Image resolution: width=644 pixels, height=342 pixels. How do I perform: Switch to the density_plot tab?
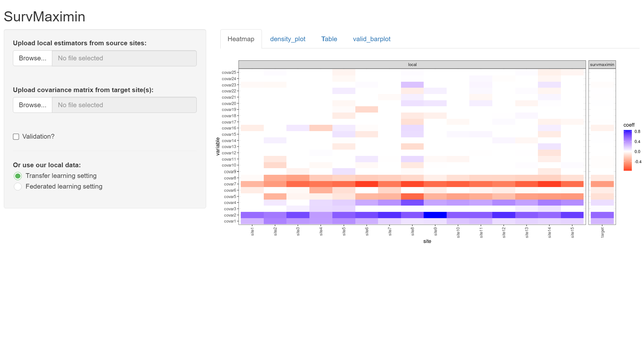[287, 39]
